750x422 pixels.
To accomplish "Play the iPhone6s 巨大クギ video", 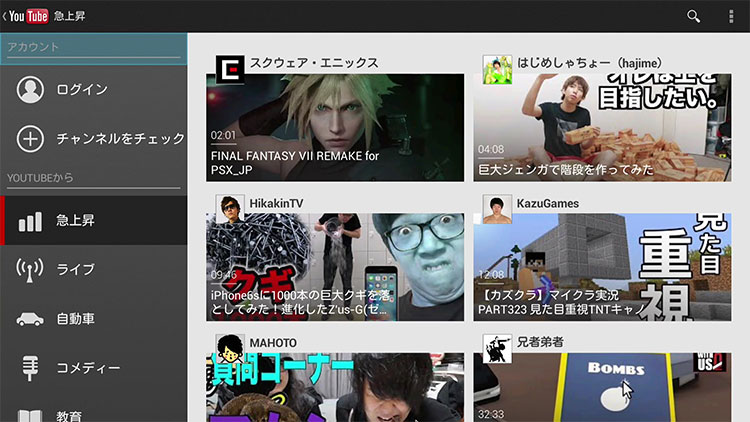I will (335, 267).
